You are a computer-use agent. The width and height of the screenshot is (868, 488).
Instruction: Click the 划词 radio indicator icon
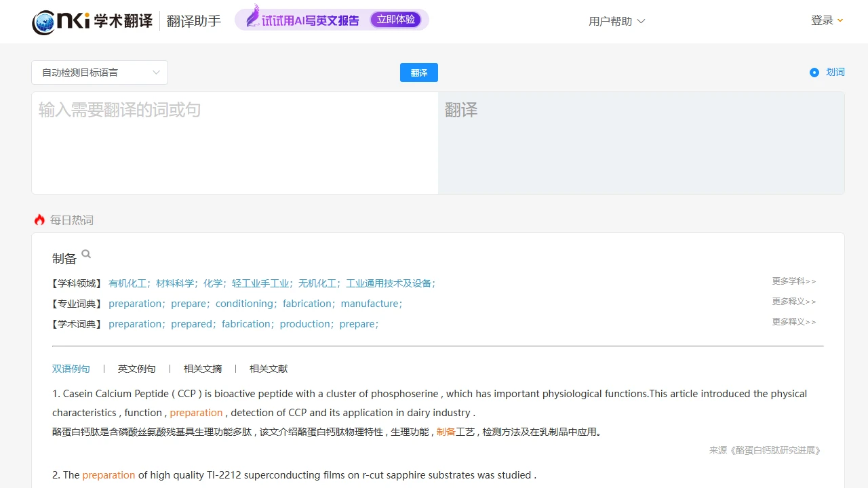pos(814,72)
